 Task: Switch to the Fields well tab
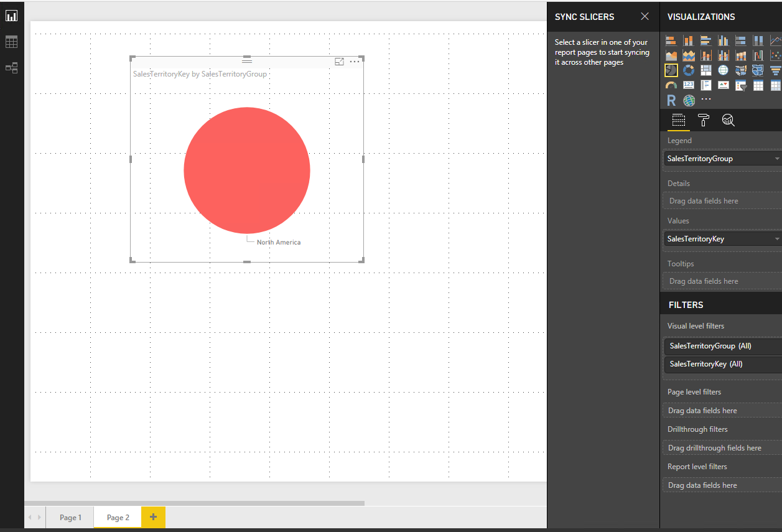pos(679,120)
